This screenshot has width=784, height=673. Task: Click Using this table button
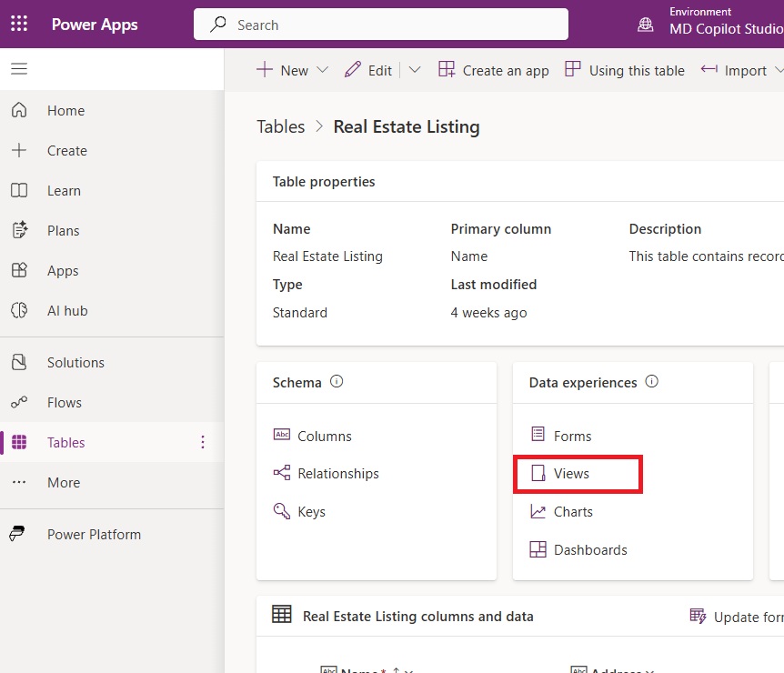[x=625, y=71]
